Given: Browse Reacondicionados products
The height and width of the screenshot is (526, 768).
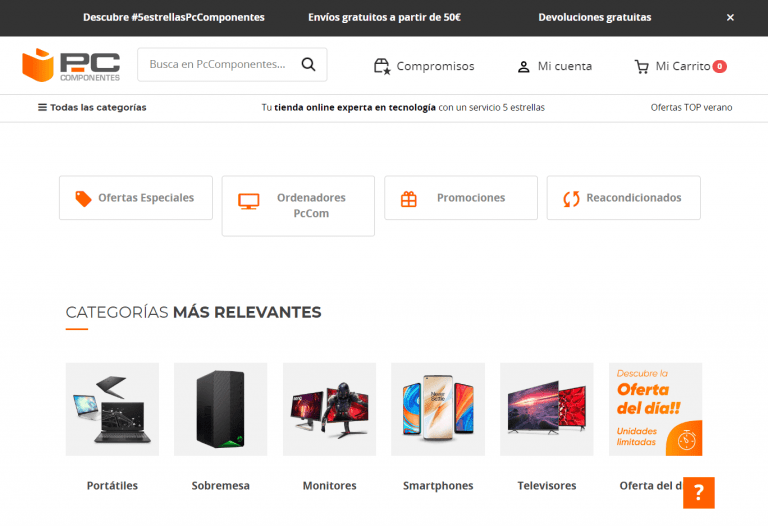Looking at the screenshot, I should pyautogui.click(x=624, y=198).
